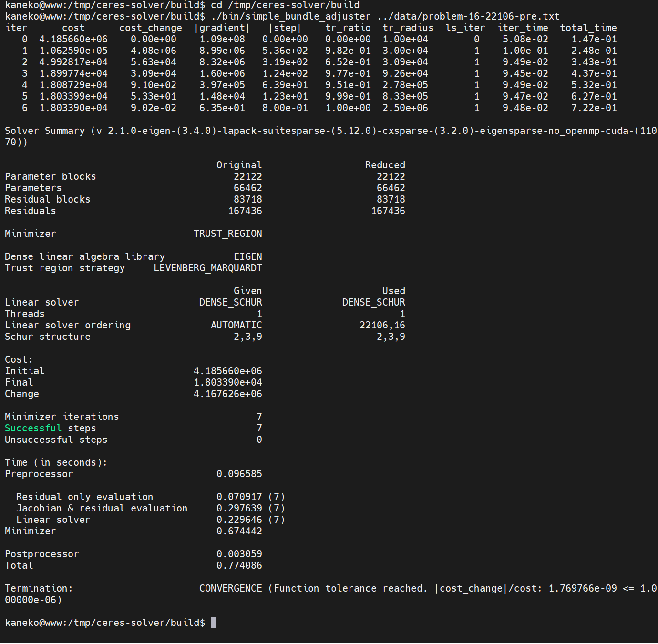Image resolution: width=658 pixels, height=644 pixels.
Task: Click the Initial cost value 4.185660e+06
Action: [x=227, y=371]
